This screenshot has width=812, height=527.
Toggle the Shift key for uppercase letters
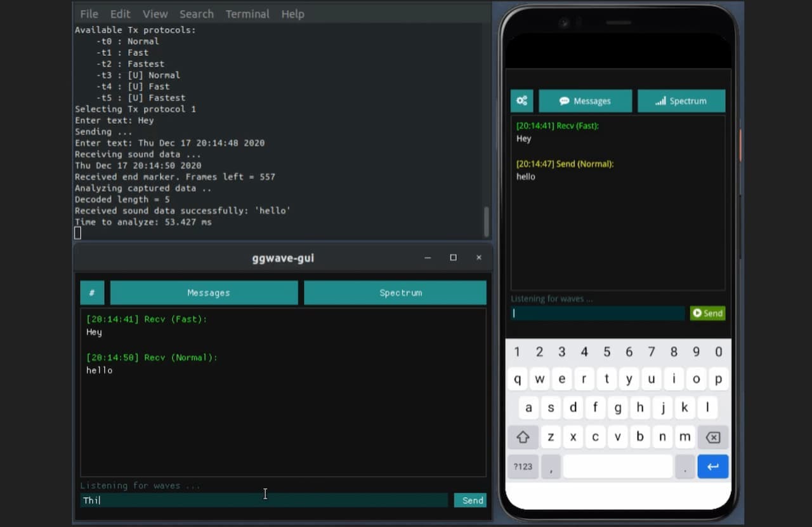tap(523, 437)
